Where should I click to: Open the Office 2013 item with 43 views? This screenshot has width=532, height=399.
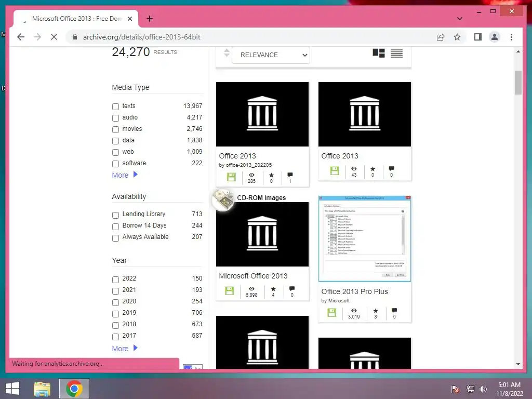tap(364, 114)
